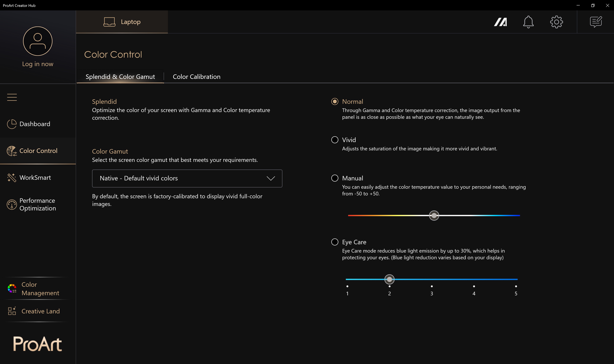The image size is (614, 364).
Task: Launch Color Management from the sidebar
Action: (x=40, y=289)
